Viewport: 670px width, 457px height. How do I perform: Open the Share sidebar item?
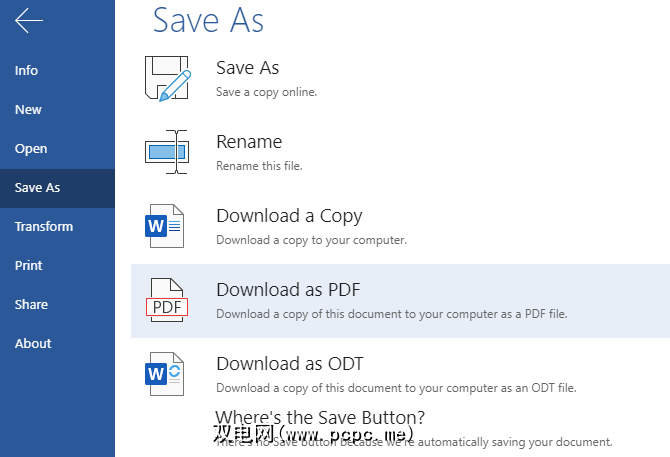(x=31, y=304)
